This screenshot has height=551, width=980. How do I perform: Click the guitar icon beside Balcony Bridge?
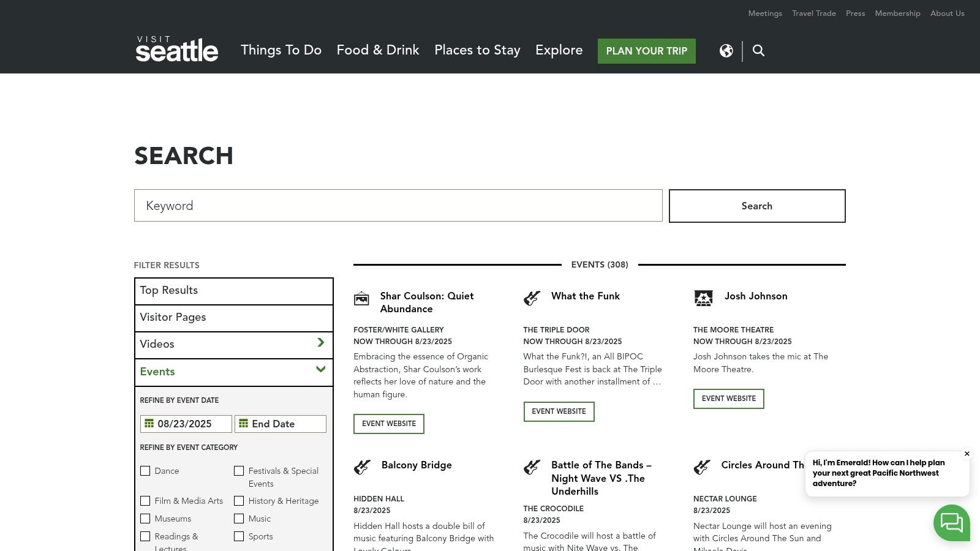pos(362,467)
